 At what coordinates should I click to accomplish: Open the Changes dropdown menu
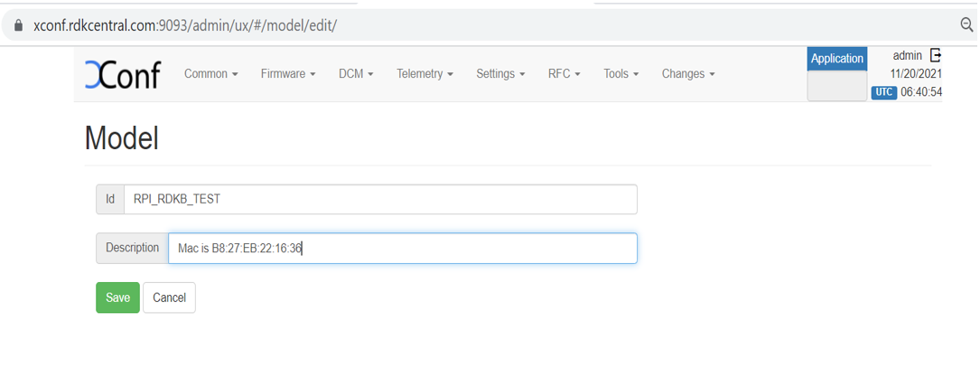pyautogui.click(x=688, y=74)
